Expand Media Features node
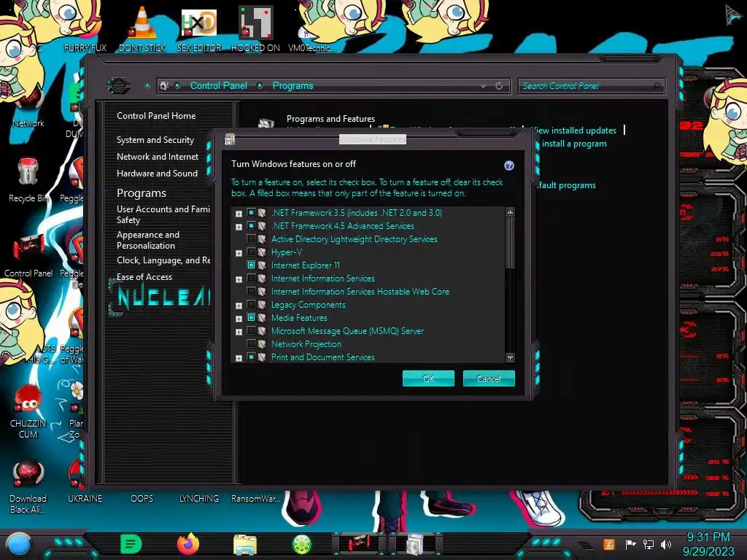 [x=239, y=319]
